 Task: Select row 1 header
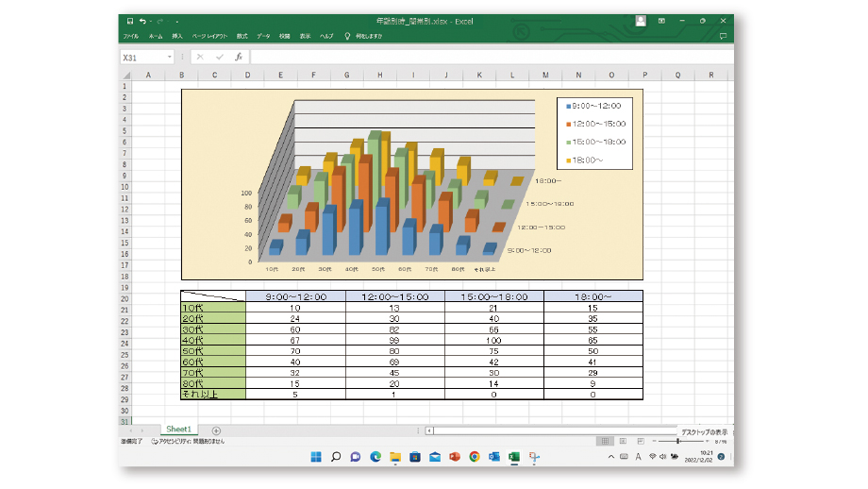pos(125,86)
